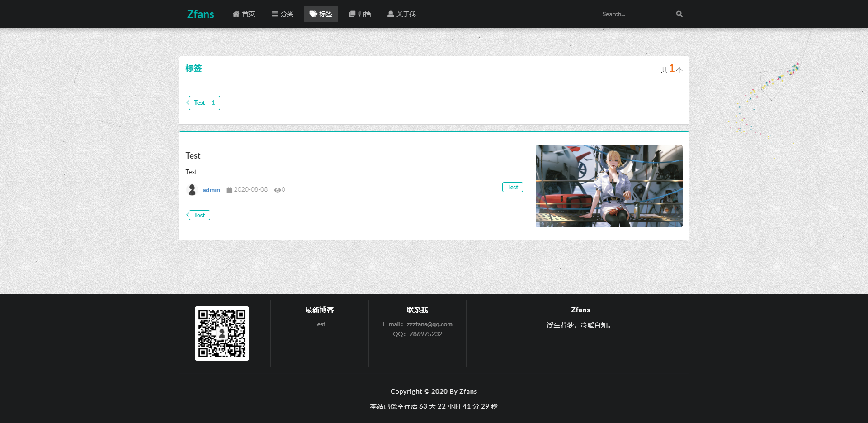Click the Test category badge beside thumbnail
Image resolution: width=868 pixels, height=423 pixels.
[x=512, y=187]
